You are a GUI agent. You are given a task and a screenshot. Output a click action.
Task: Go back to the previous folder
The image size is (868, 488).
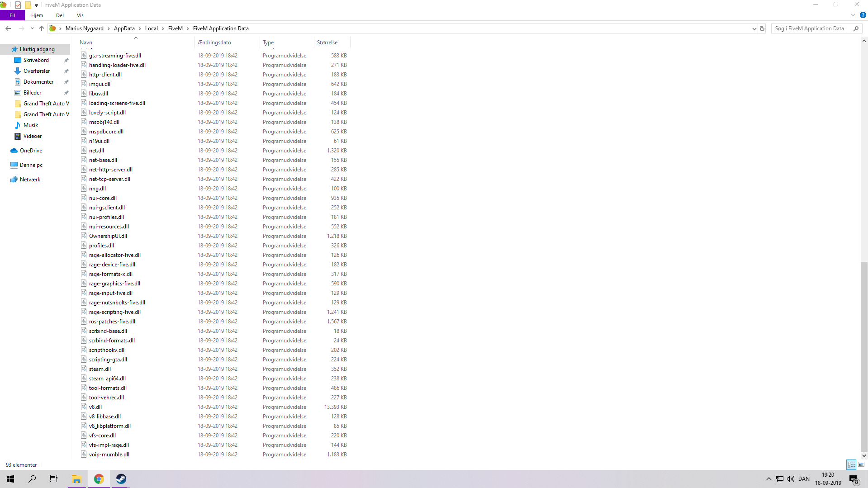[x=8, y=28]
